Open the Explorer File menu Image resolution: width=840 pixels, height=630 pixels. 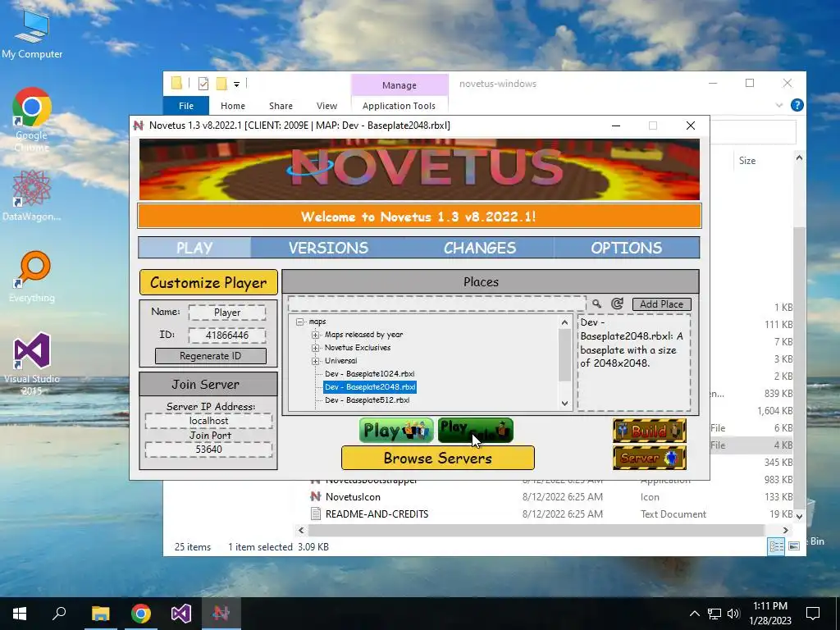point(186,106)
